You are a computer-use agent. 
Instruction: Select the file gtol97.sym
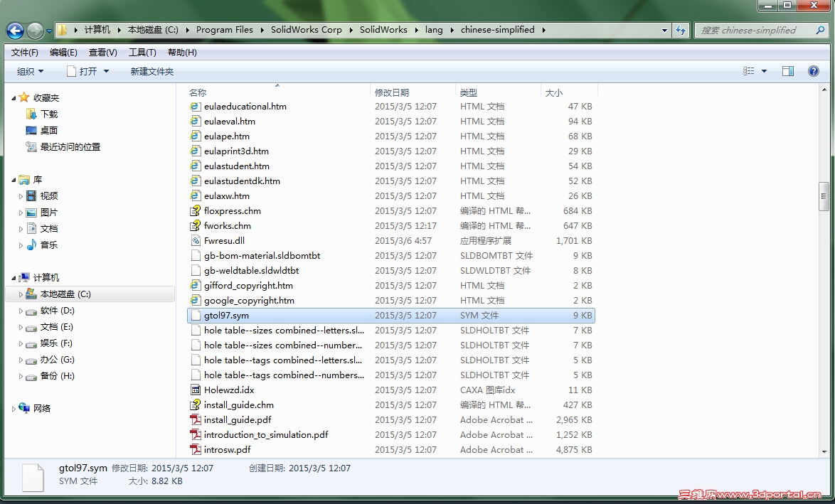point(391,316)
